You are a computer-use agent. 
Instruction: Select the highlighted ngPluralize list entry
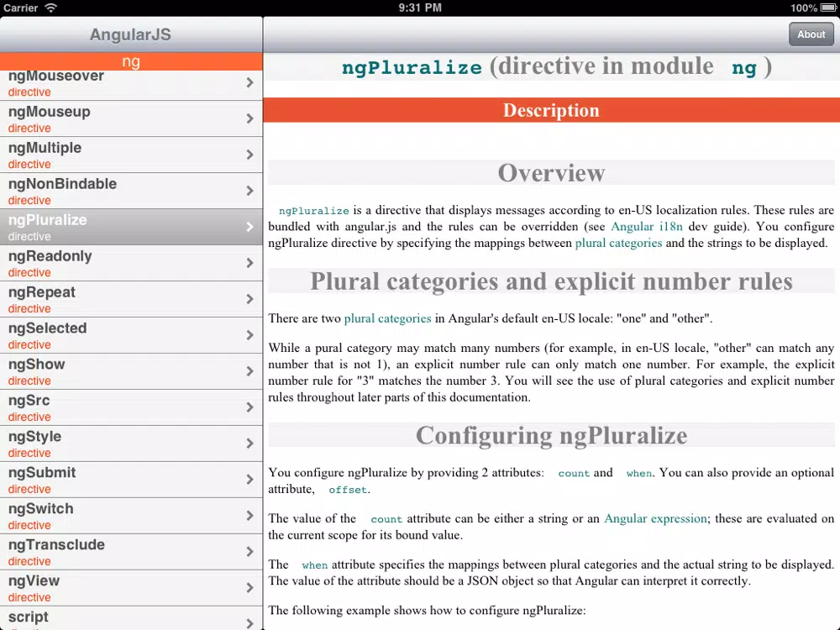[x=131, y=227]
